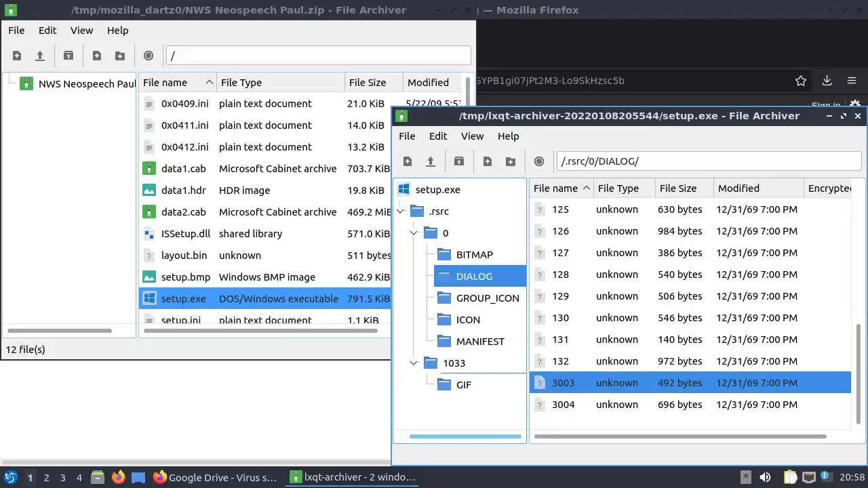Viewport: 868px width, 488px height.
Task: Select ISSetup.dll in zip file list
Action: pos(264,234)
